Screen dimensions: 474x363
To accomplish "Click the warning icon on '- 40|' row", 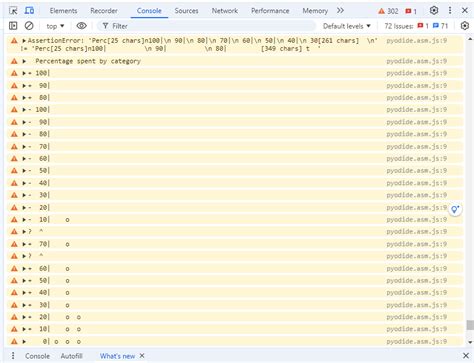I will click(x=14, y=183).
